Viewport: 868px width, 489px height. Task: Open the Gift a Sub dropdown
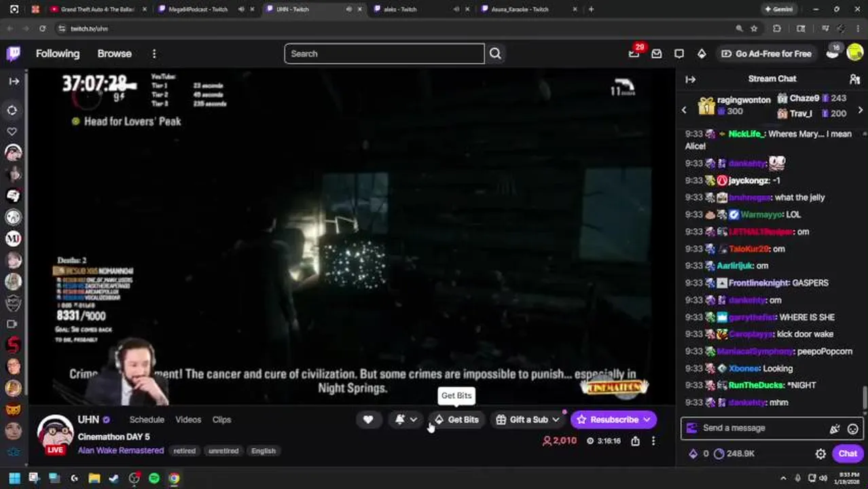click(528, 420)
